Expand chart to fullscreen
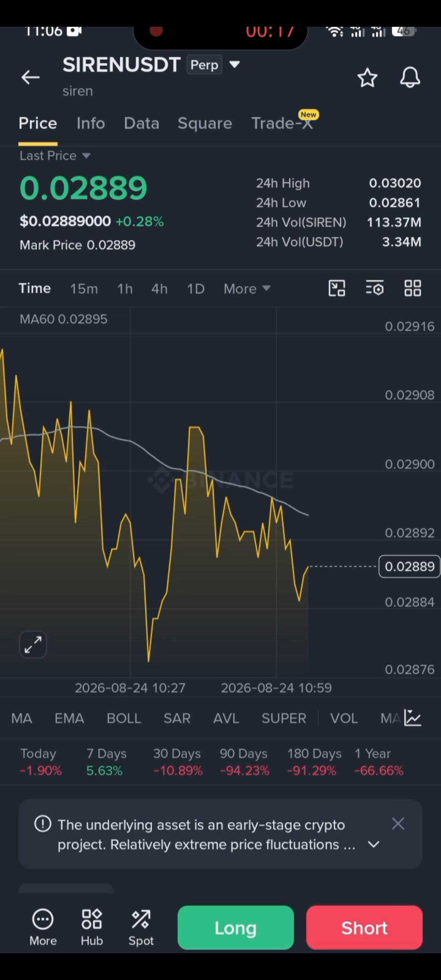441x980 pixels. 33,645
